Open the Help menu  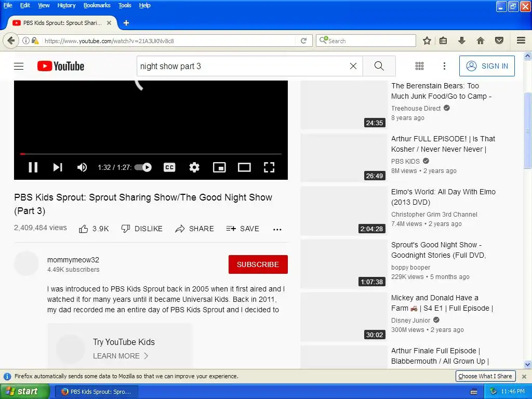pyautogui.click(x=144, y=5)
